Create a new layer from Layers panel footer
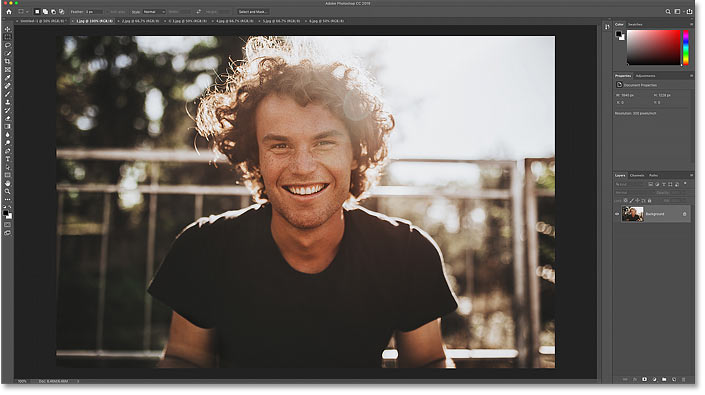 pos(674,380)
